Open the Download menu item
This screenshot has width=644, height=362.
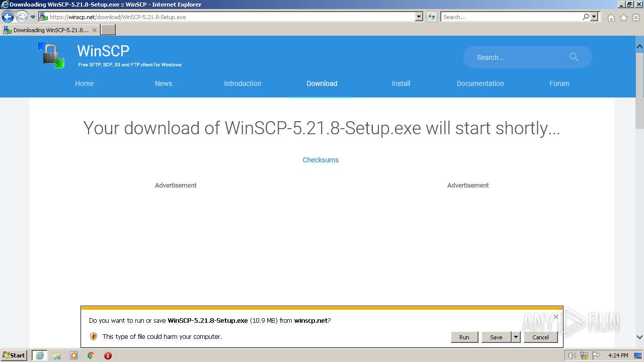[322, 83]
